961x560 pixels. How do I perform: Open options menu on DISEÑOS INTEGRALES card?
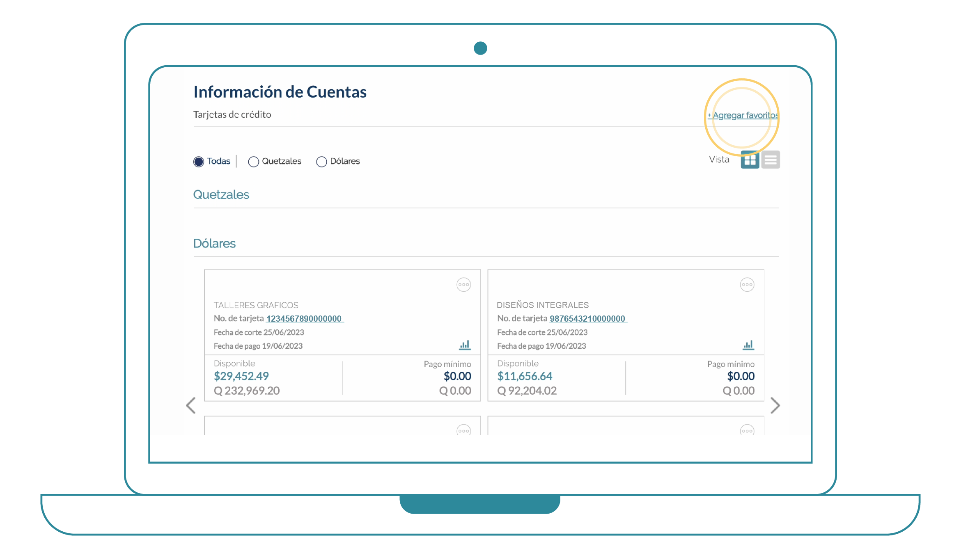coord(747,284)
